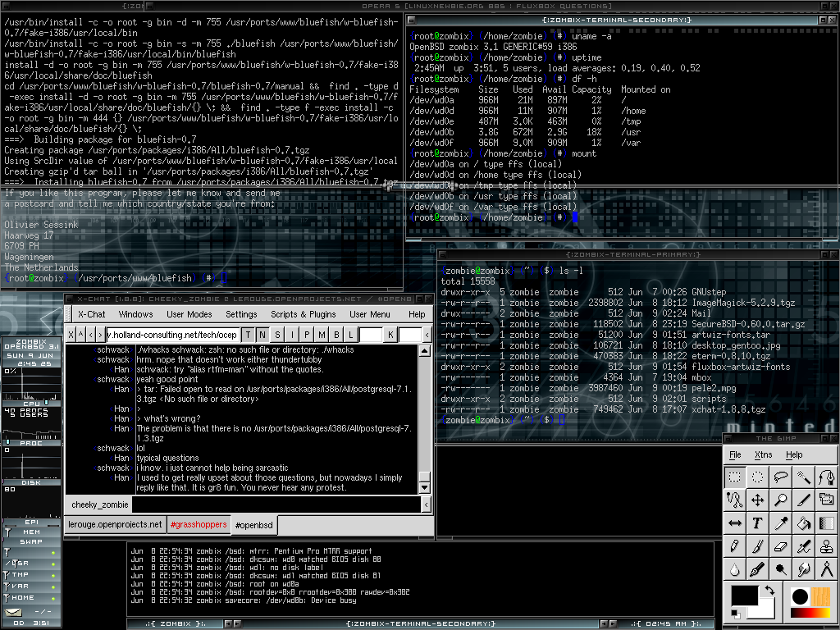Image resolution: width=840 pixels, height=630 pixels.
Task: Pick the Text tool in GIMP toolbox
Action: (758, 523)
